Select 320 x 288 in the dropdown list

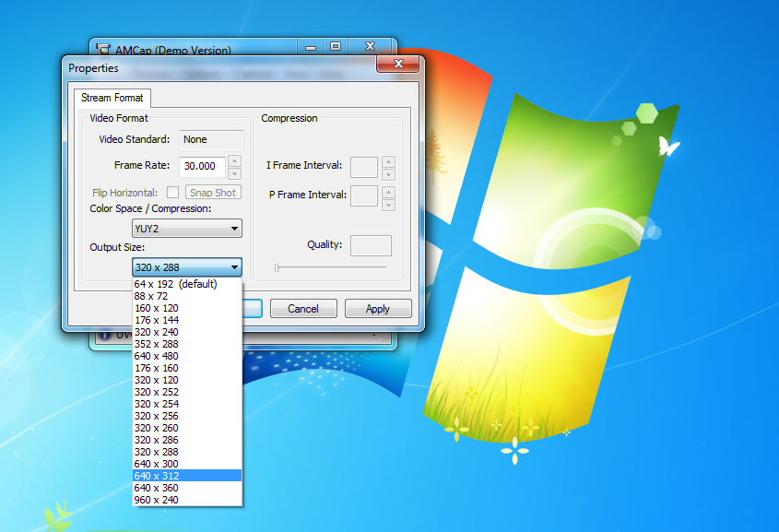pos(187,452)
